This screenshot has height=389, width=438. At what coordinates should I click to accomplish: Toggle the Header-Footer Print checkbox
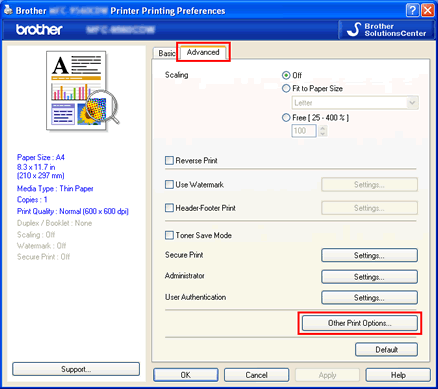169,208
